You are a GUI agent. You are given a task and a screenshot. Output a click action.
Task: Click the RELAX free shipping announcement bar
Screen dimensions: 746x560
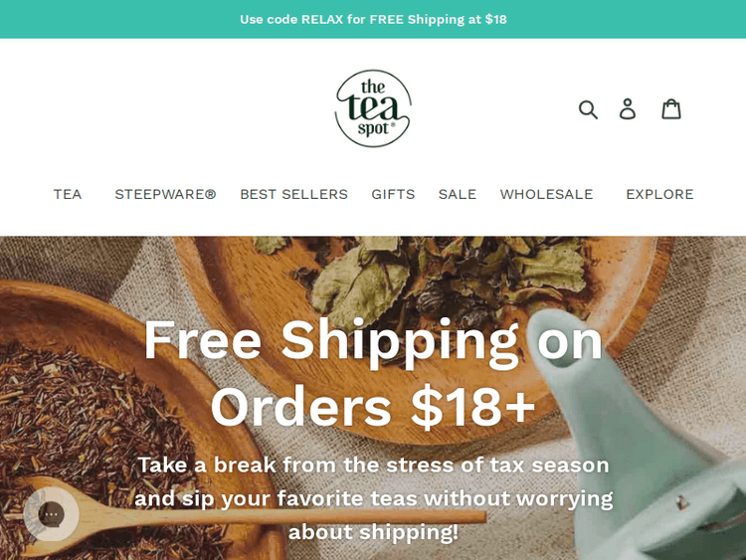[373, 19]
